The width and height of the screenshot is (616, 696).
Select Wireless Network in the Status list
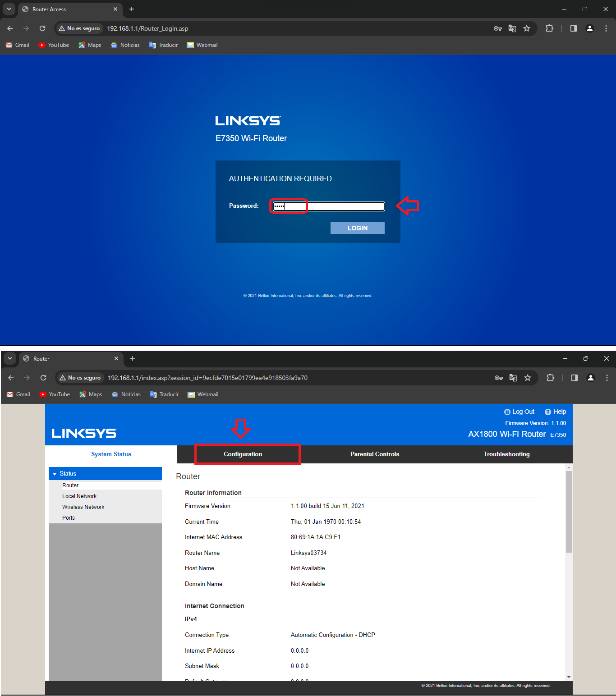pyautogui.click(x=83, y=507)
